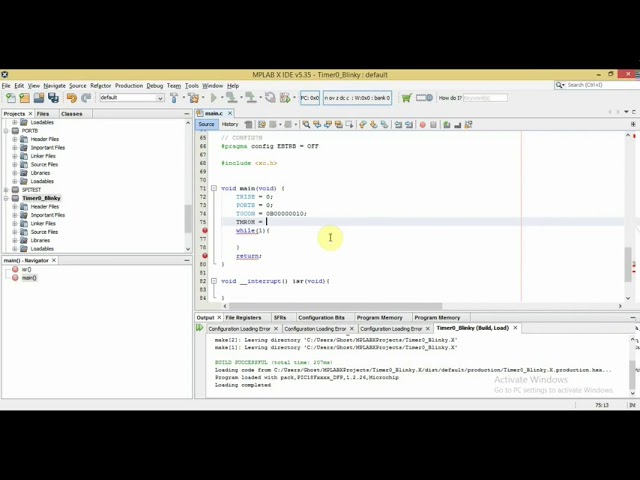
Task: Switch to the History view button
Action: click(x=230, y=125)
